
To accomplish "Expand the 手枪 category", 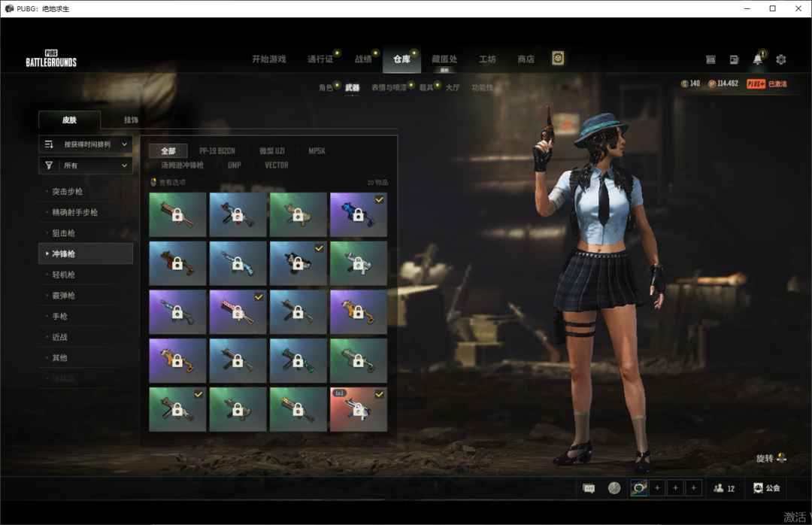I will coord(86,316).
